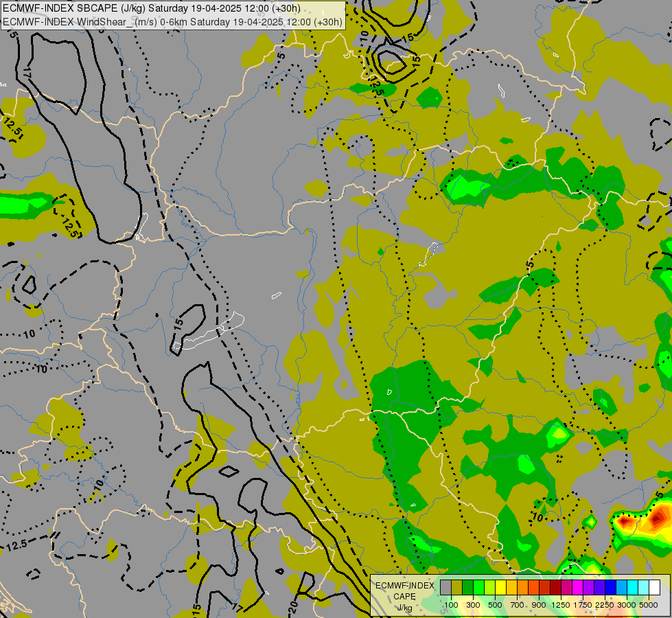Click the olive swatch in the CAPE legend
The width and height of the screenshot is (672, 618).
[457, 587]
